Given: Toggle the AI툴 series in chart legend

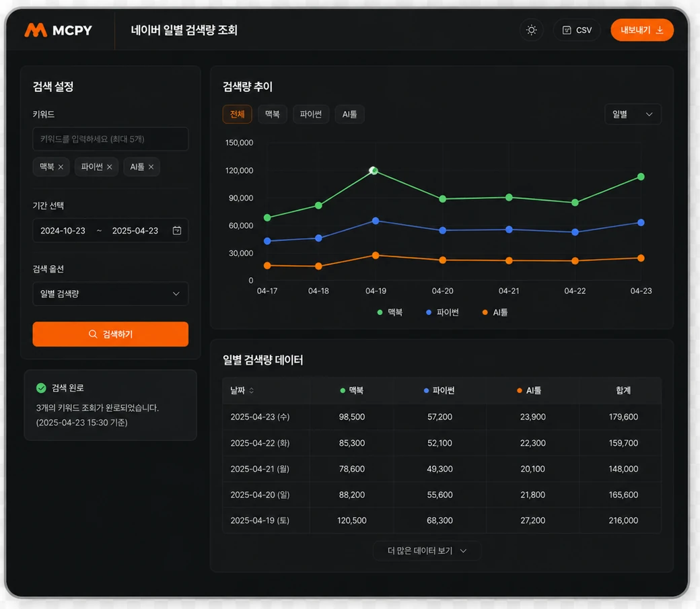Looking at the screenshot, I should click(495, 312).
